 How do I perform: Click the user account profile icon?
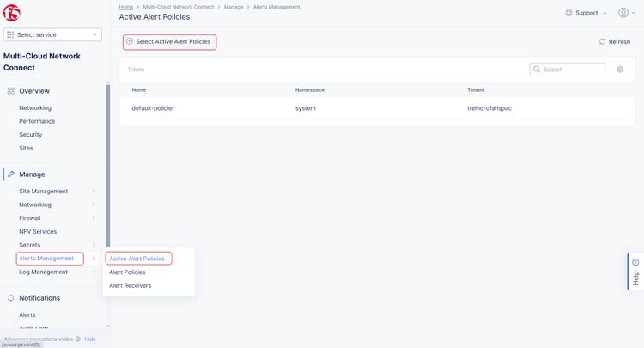[x=622, y=13]
